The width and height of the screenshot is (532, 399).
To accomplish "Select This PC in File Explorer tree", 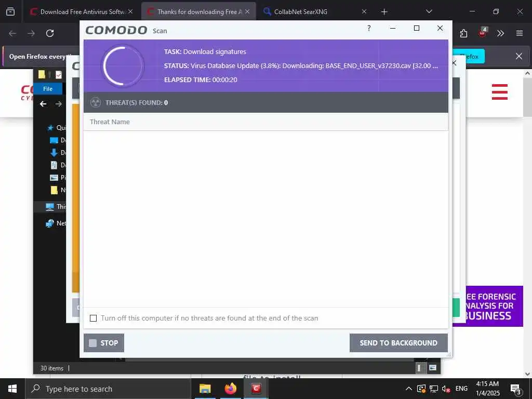I will click(56, 207).
